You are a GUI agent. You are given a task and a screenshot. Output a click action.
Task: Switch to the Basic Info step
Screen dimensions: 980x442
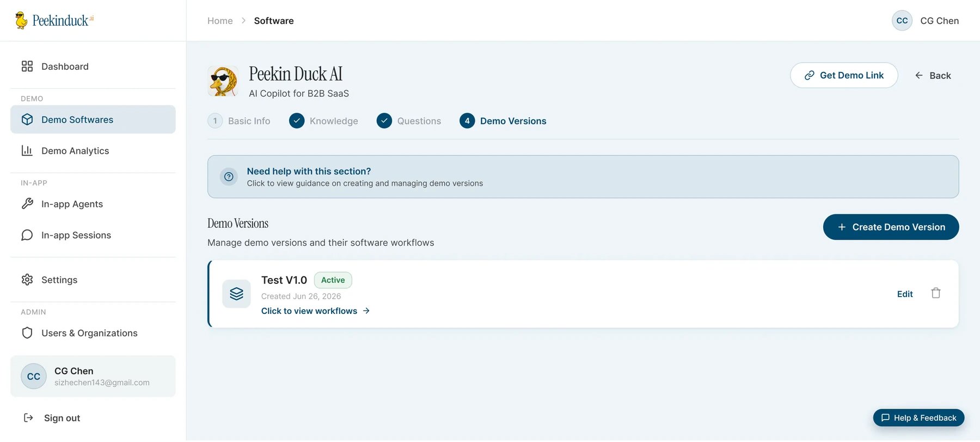(239, 121)
